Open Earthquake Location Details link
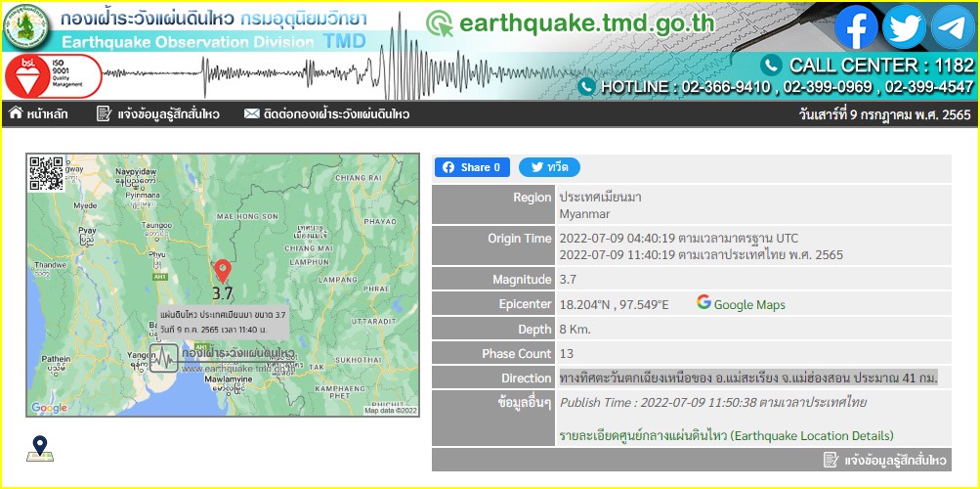This screenshot has width=980, height=489. 726,435
